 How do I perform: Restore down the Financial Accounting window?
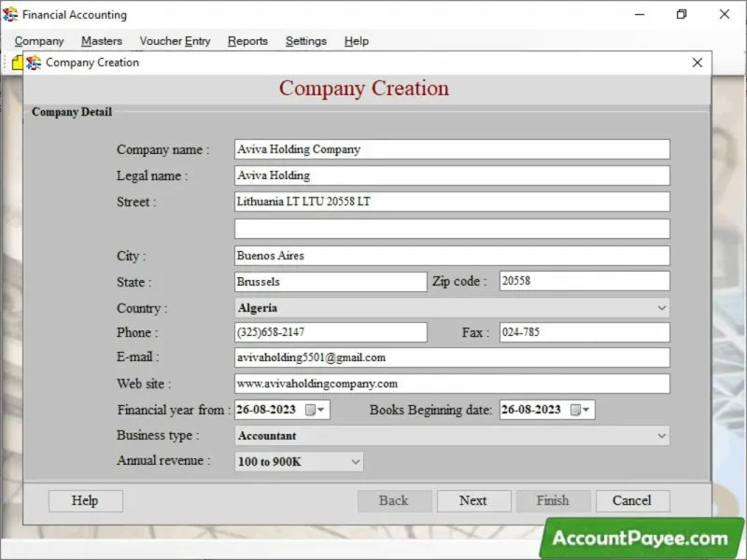point(682,14)
